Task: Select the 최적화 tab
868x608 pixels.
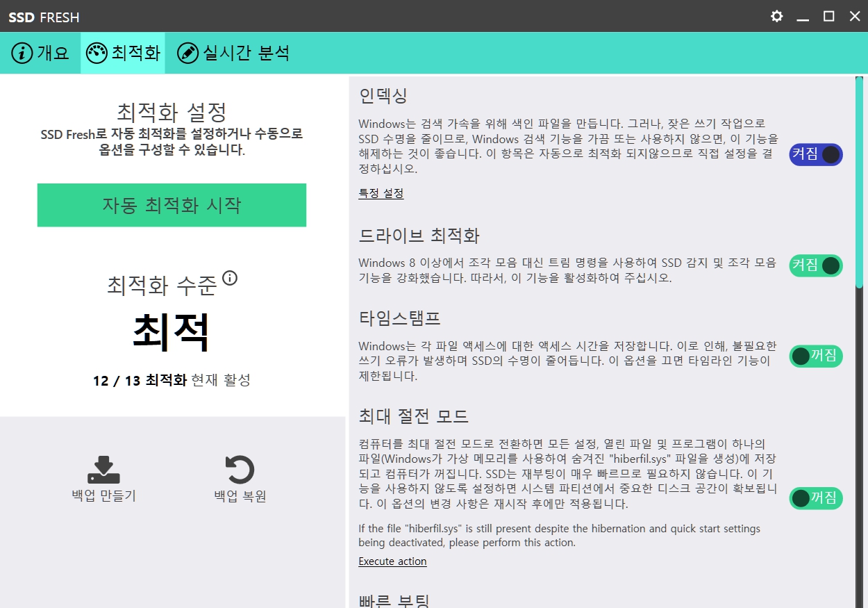Action: 123,53
